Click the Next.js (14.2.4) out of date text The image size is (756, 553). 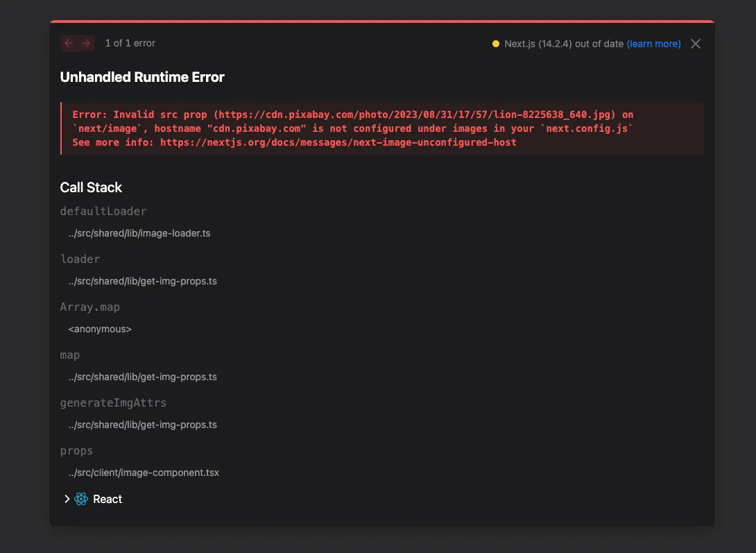click(x=564, y=44)
